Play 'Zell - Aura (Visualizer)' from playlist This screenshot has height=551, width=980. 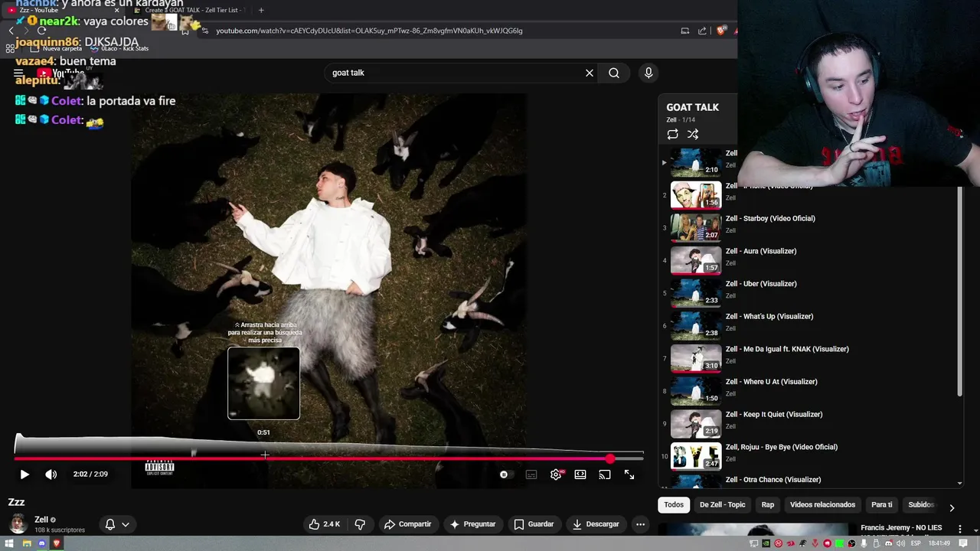point(761,251)
